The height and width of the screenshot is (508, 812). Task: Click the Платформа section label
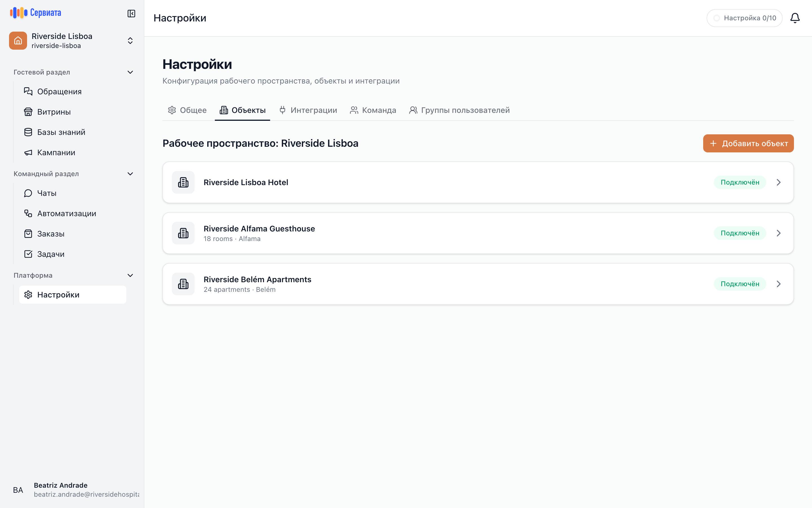(33, 275)
